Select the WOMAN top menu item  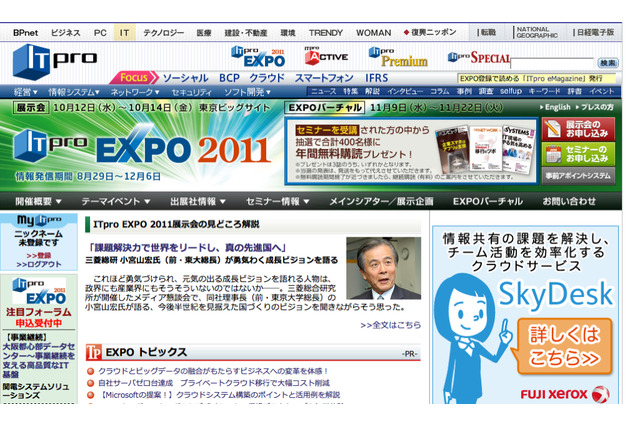click(373, 33)
